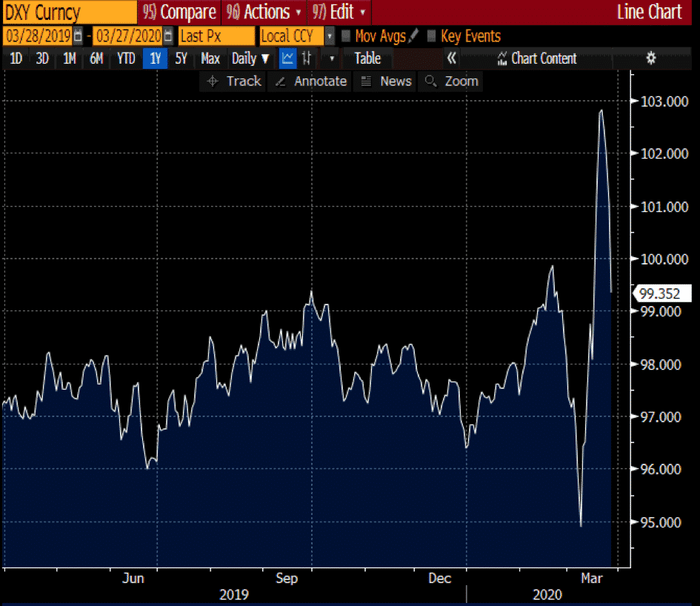Click the Mar axis label
Viewport: 700px width, 606px height.
pyautogui.click(x=592, y=579)
